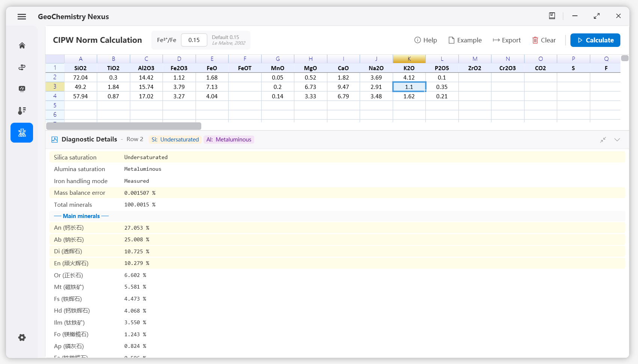Open the second sidebar conversion tool icon

coord(22,67)
